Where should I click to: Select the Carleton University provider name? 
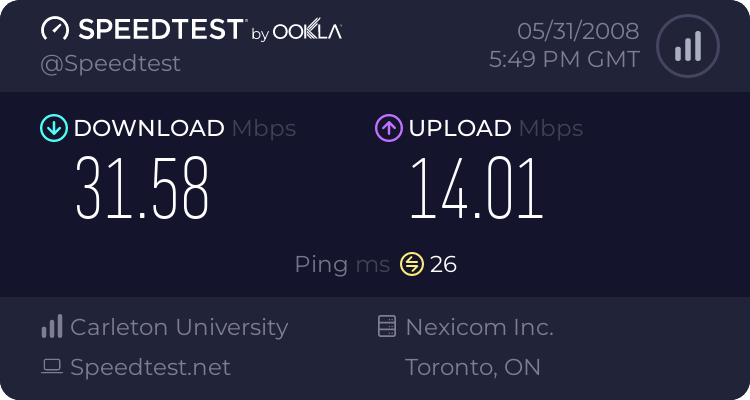tap(179, 327)
